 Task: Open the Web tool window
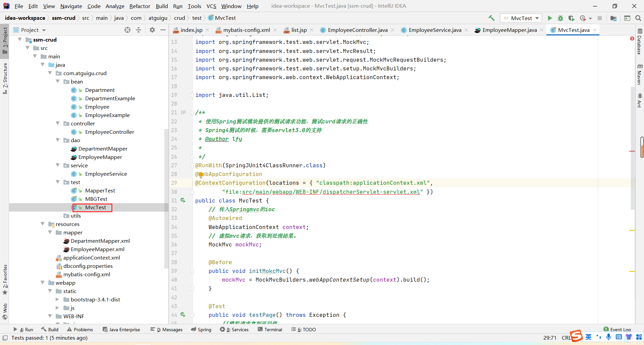5,311
